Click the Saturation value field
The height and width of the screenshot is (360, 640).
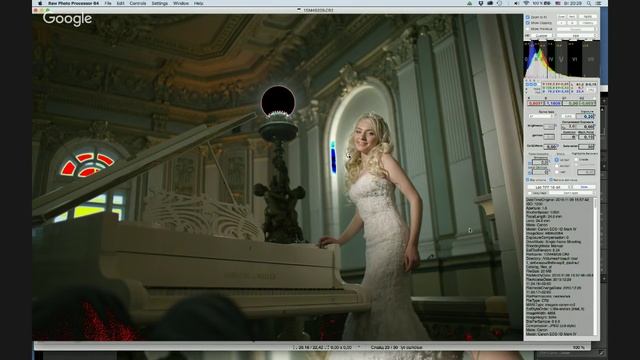tap(586, 147)
